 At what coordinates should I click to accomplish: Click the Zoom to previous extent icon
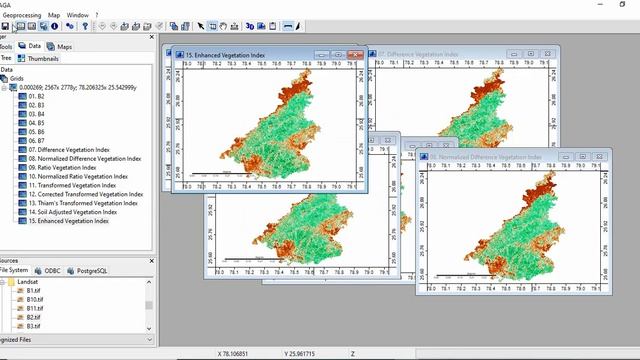[102, 26]
